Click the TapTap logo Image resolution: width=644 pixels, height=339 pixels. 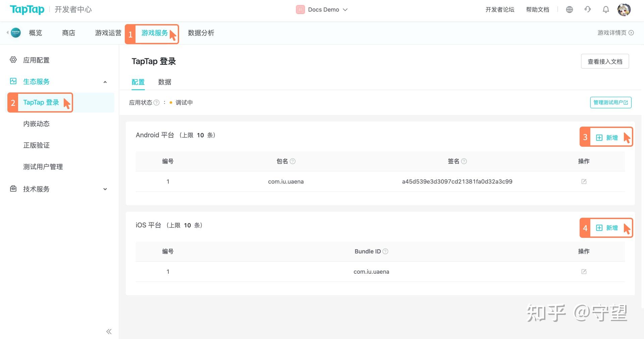click(27, 10)
